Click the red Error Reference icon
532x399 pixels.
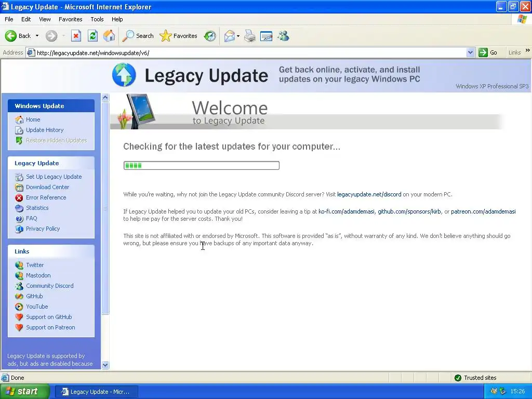(19, 197)
